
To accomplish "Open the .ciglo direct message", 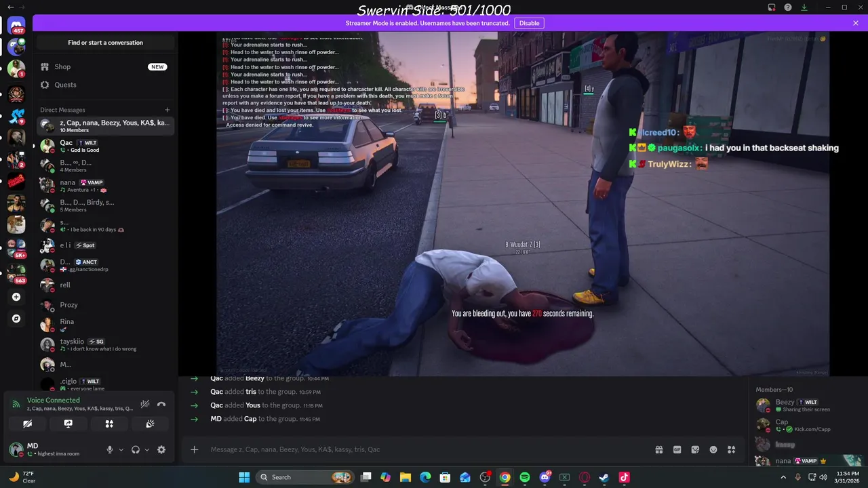I will pyautogui.click(x=105, y=384).
